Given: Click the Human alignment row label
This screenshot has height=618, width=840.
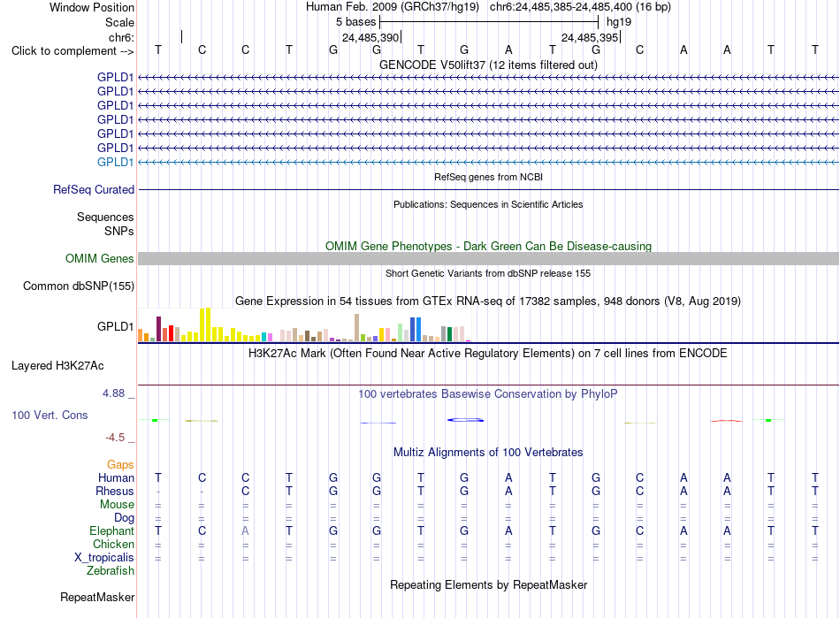Looking at the screenshot, I should 116,477.
